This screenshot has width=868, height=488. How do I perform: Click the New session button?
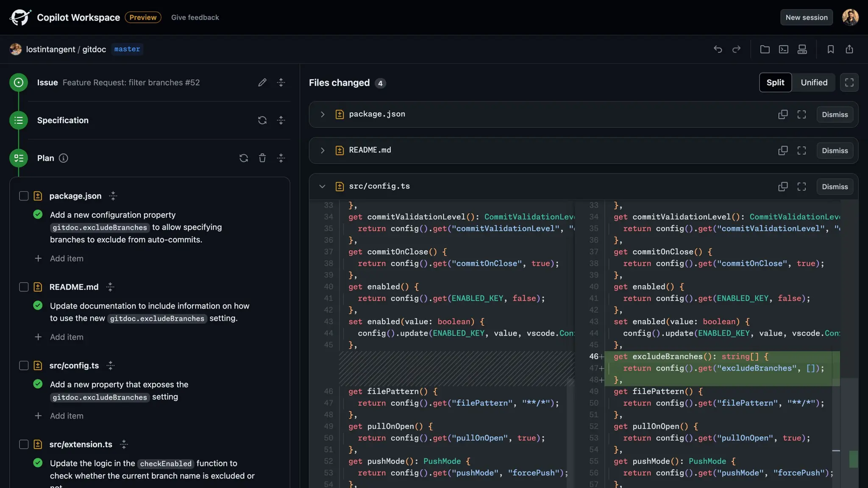806,17
